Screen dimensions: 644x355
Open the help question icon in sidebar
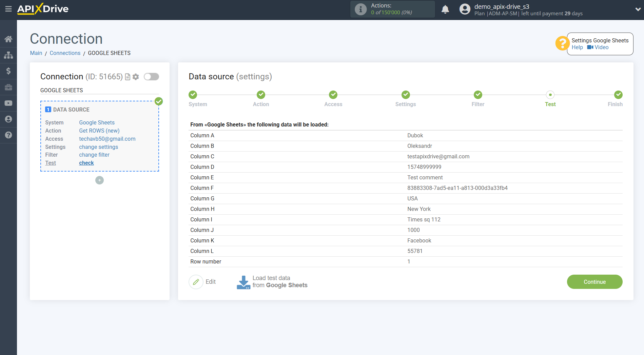(x=8, y=135)
